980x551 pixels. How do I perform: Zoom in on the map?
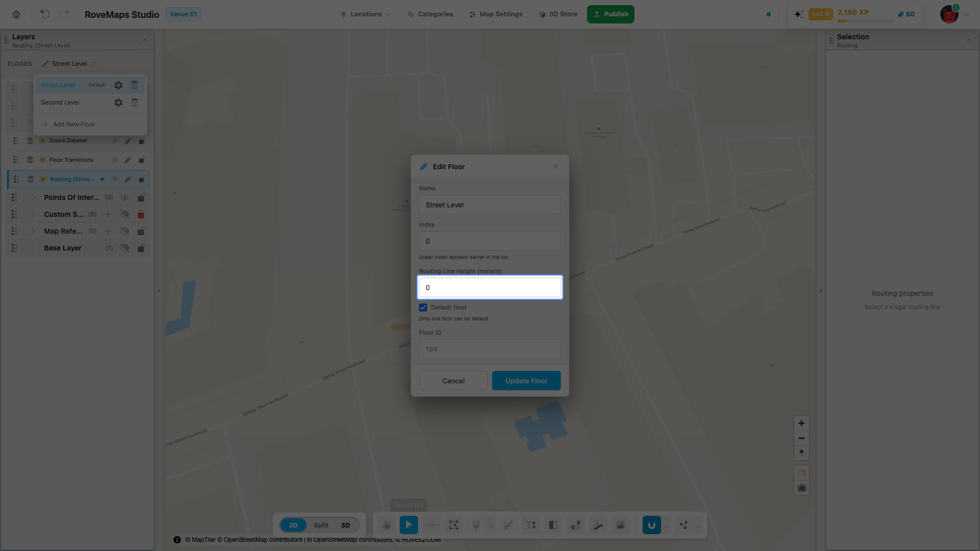801,423
